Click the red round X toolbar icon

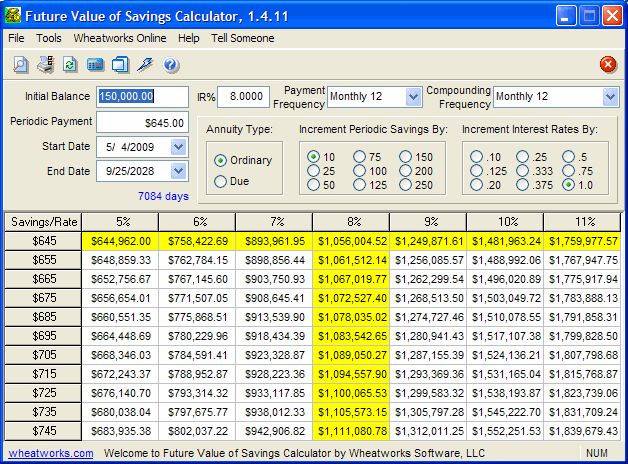(x=608, y=64)
